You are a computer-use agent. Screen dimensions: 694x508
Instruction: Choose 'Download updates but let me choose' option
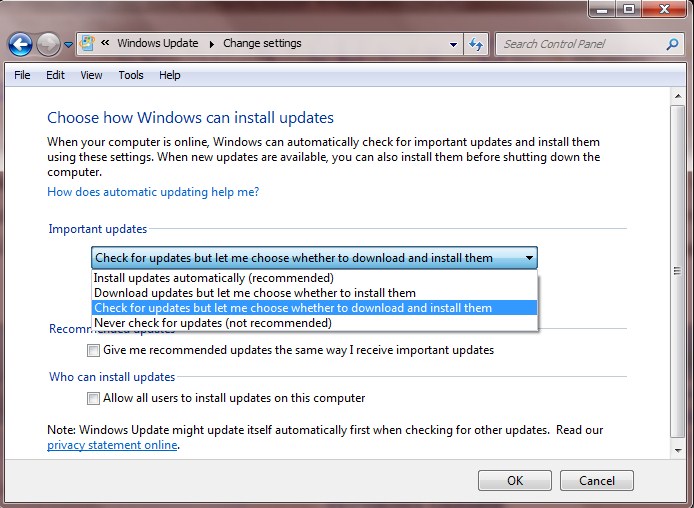pyautogui.click(x=315, y=293)
